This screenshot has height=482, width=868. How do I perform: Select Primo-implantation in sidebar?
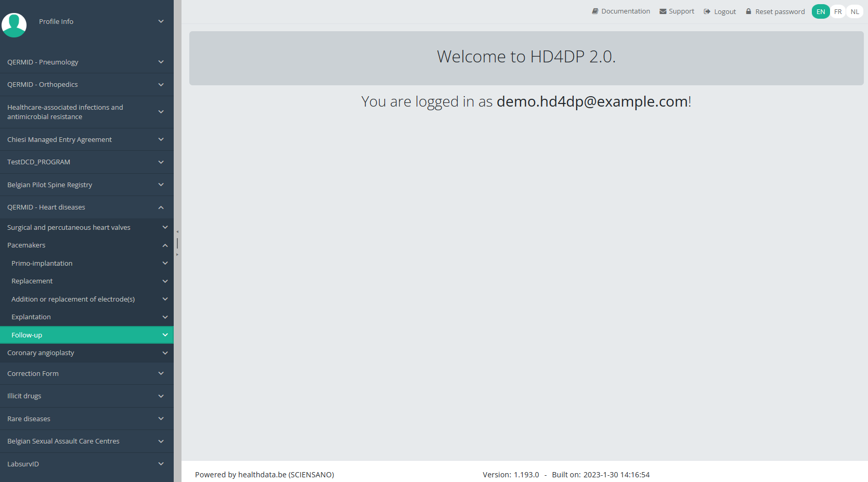pos(42,263)
